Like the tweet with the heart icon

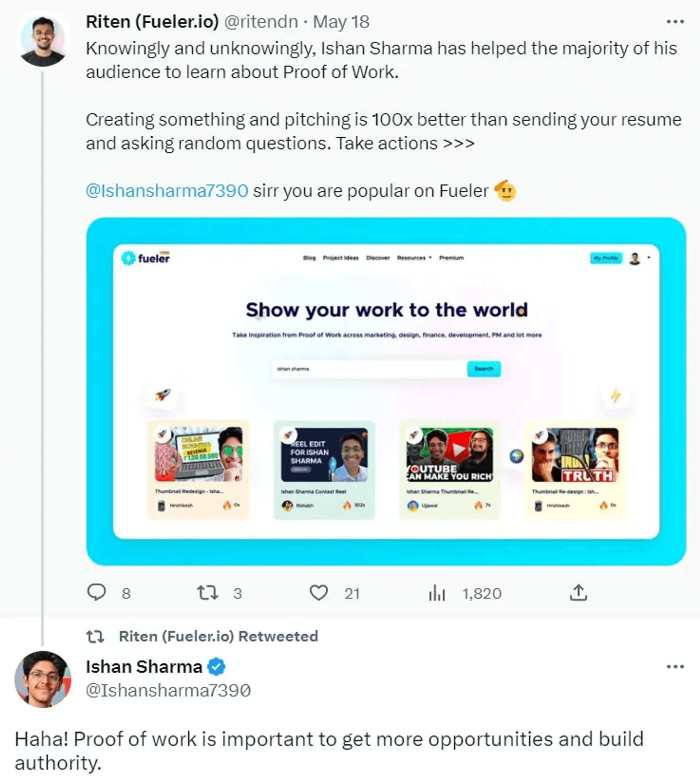pyautogui.click(x=318, y=593)
